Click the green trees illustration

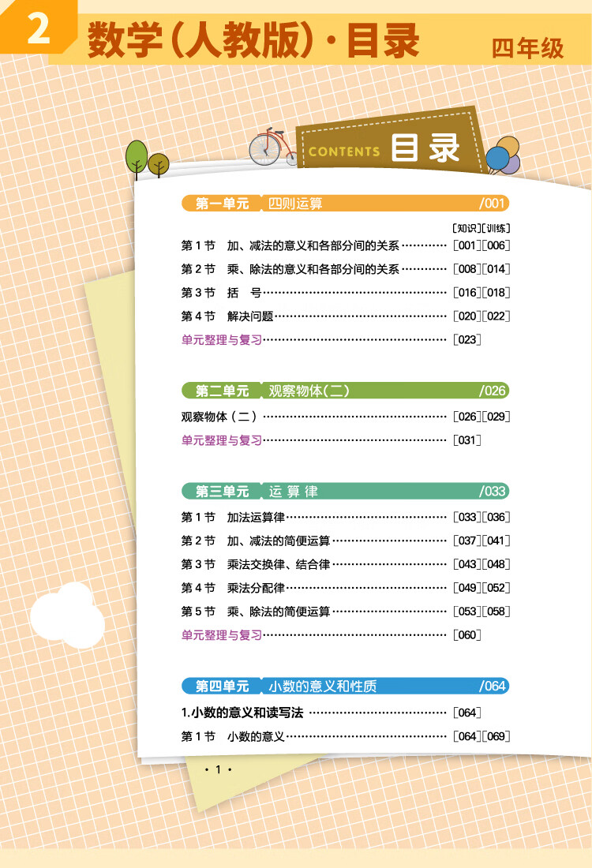(146, 159)
